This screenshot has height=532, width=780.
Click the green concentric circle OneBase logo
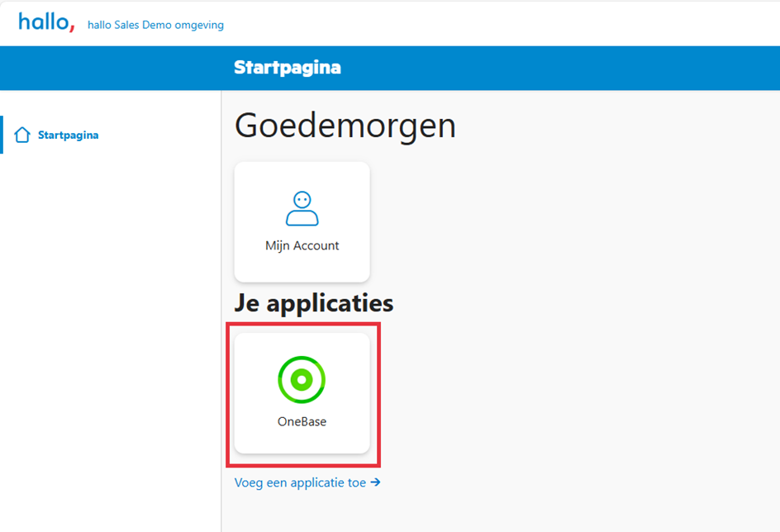point(302,379)
